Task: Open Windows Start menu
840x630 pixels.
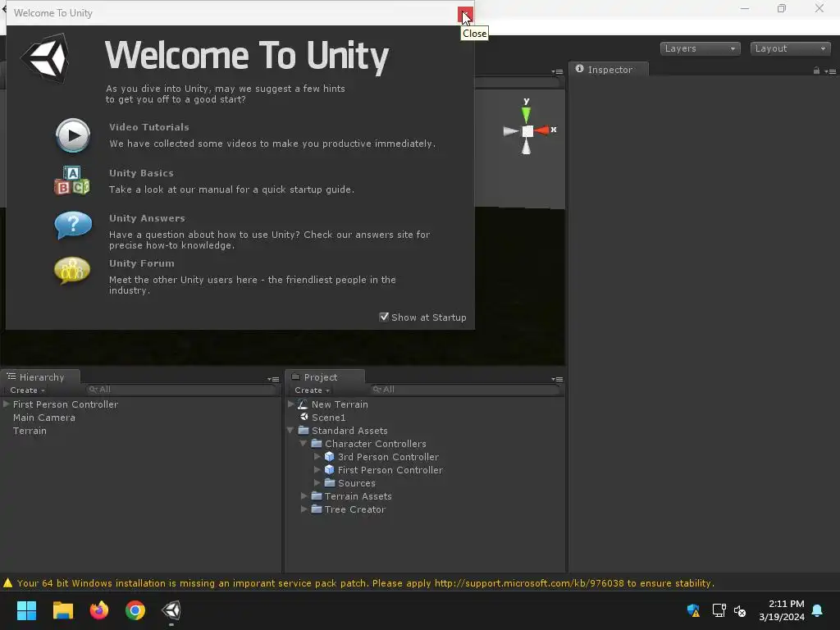Action: tap(26, 610)
